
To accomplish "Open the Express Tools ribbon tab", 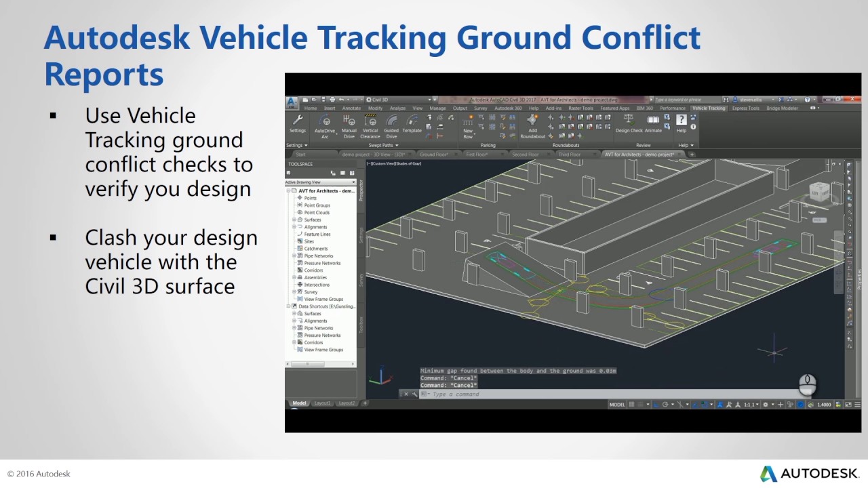I will tap(745, 108).
